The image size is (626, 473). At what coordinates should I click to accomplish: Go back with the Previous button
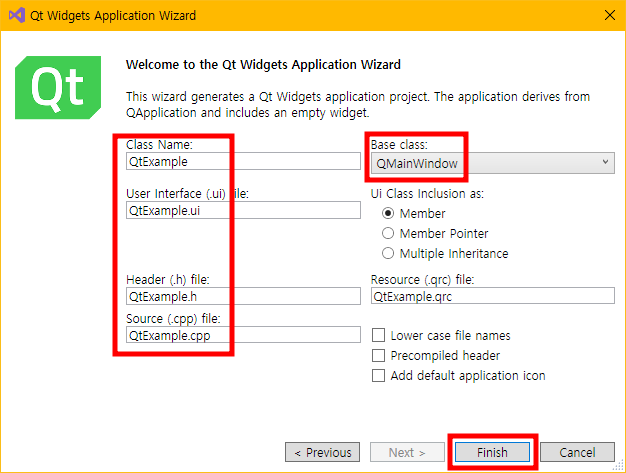coord(323,452)
